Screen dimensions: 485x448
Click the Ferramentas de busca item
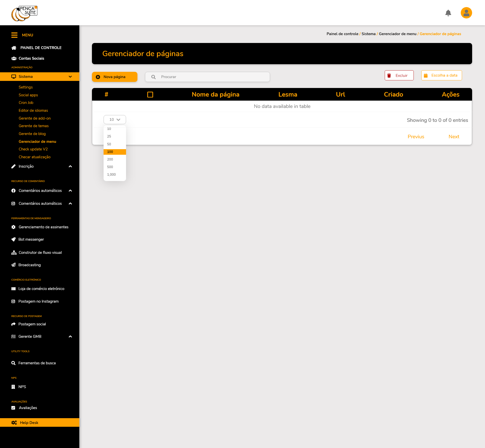37,363
